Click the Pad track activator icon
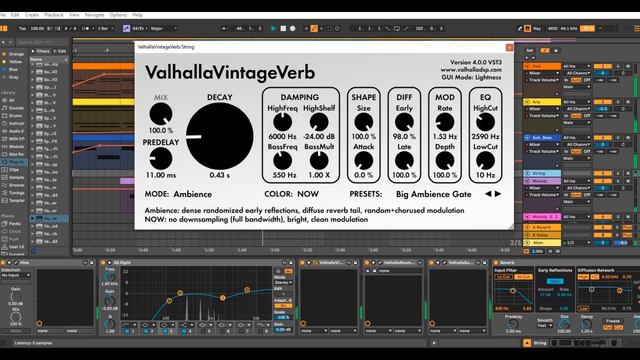The image size is (640, 360). [x=527, y=66]
